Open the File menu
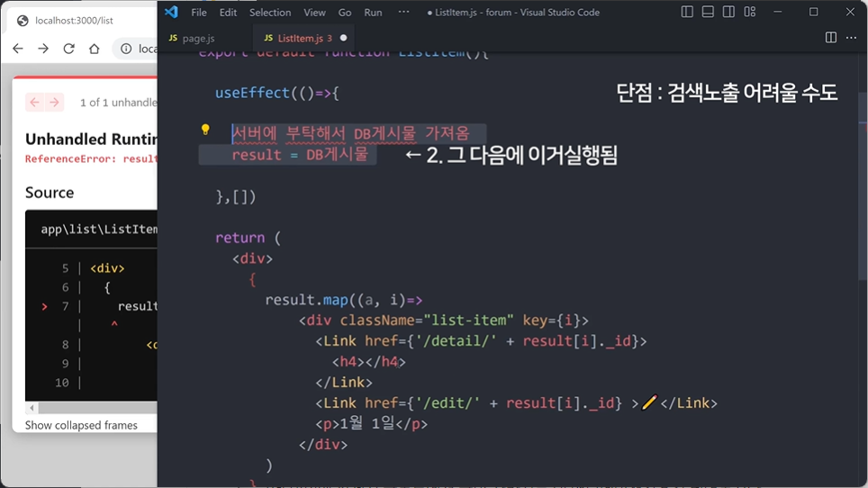This screenshot has width=868, height=488. click(199, 13)
